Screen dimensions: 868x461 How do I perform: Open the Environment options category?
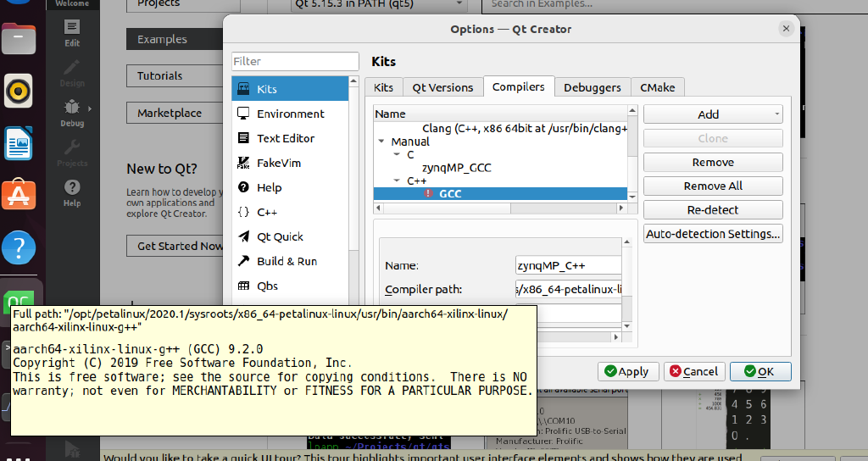[x=290, y=114]
